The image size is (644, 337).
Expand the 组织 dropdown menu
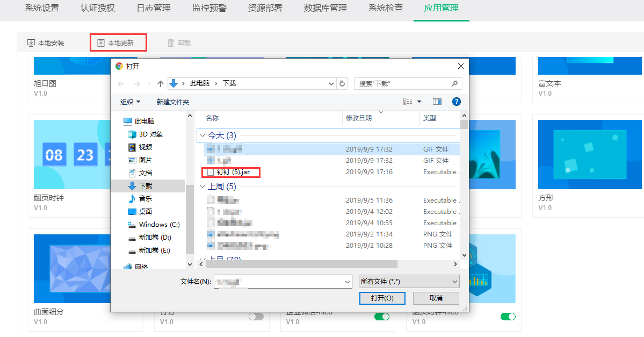(x=131, y=102)
